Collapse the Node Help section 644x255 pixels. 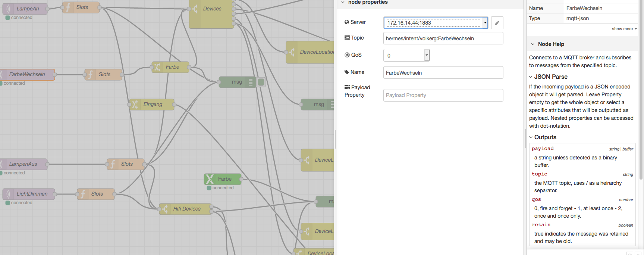(x=533, y=44)
